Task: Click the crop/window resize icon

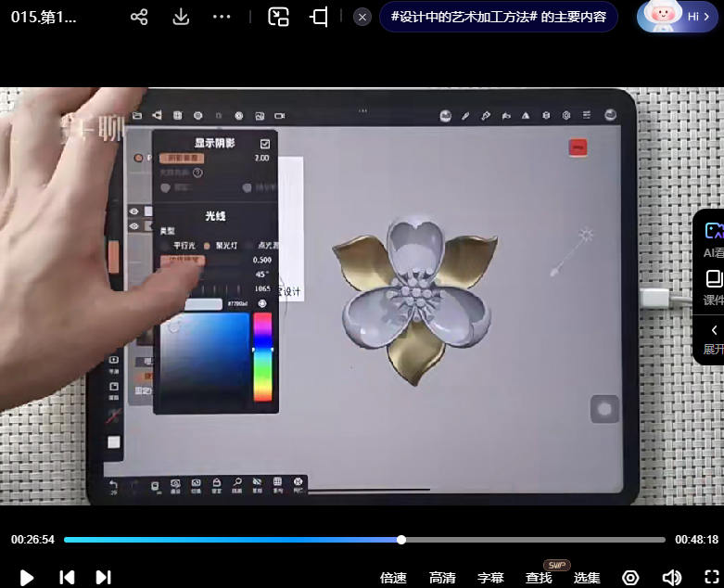Action: [x=319, y=17]
